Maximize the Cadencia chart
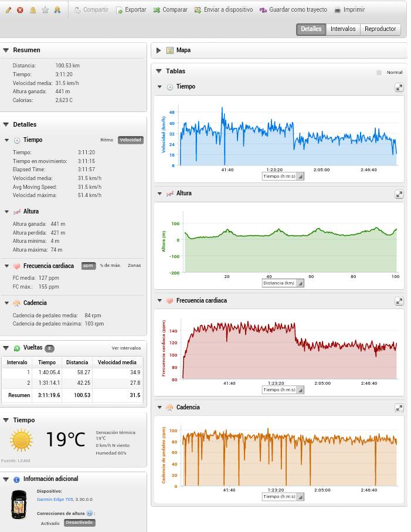 pos(399,408)
